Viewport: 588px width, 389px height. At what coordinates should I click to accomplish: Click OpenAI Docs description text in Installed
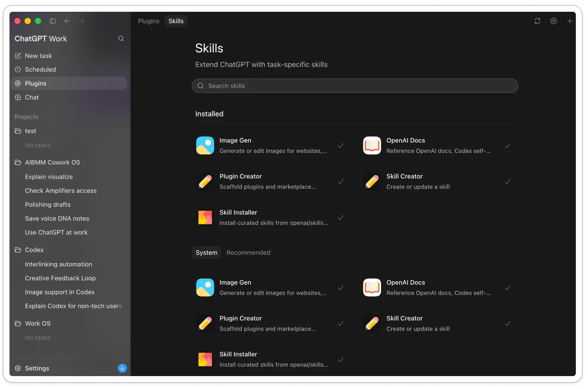pyautogui.click(x=438, y=151)
